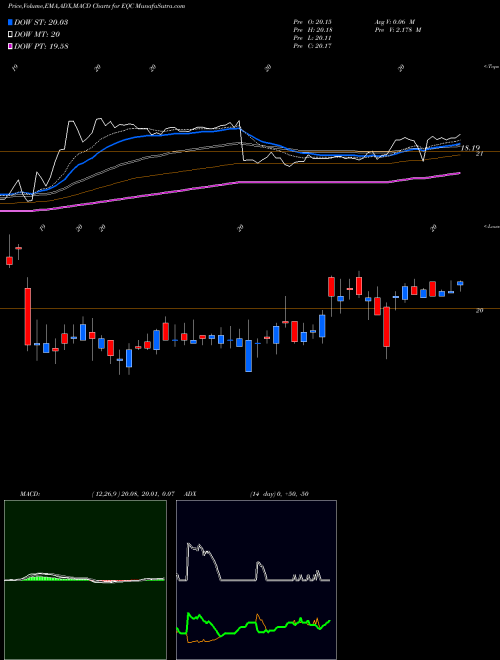Click the 'Pre L: 20.11' value

(313, 38)
